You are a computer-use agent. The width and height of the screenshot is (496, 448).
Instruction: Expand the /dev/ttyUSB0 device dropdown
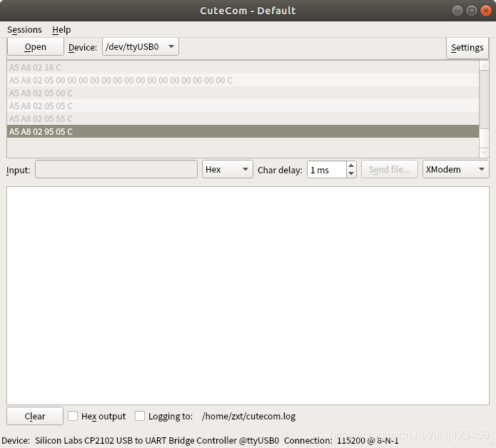(x=141, y=47)
